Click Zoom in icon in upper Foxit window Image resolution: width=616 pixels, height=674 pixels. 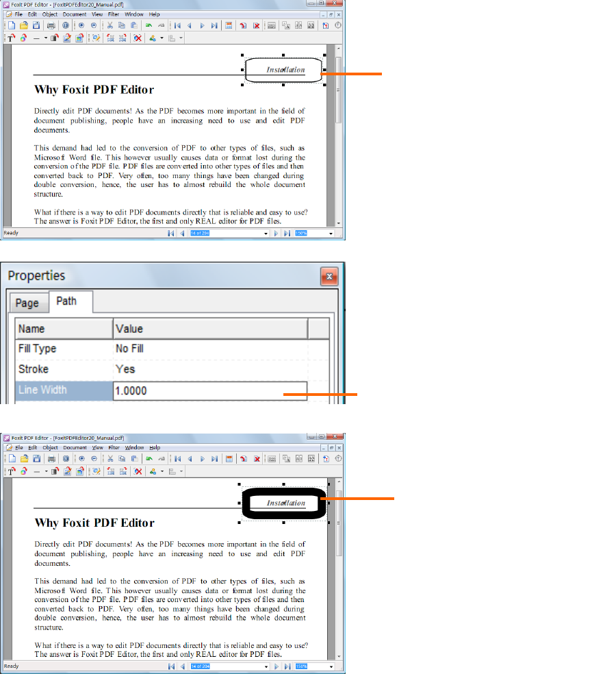(81, 25)
